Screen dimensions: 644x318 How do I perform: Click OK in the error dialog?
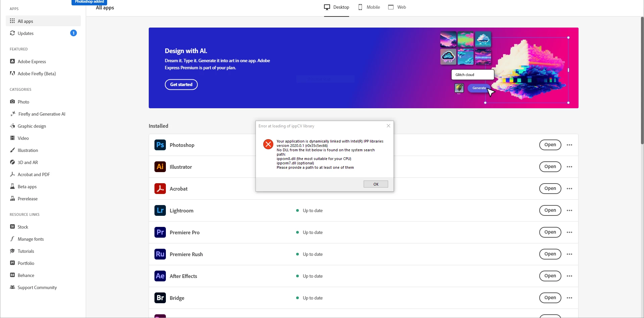point(376,184)
